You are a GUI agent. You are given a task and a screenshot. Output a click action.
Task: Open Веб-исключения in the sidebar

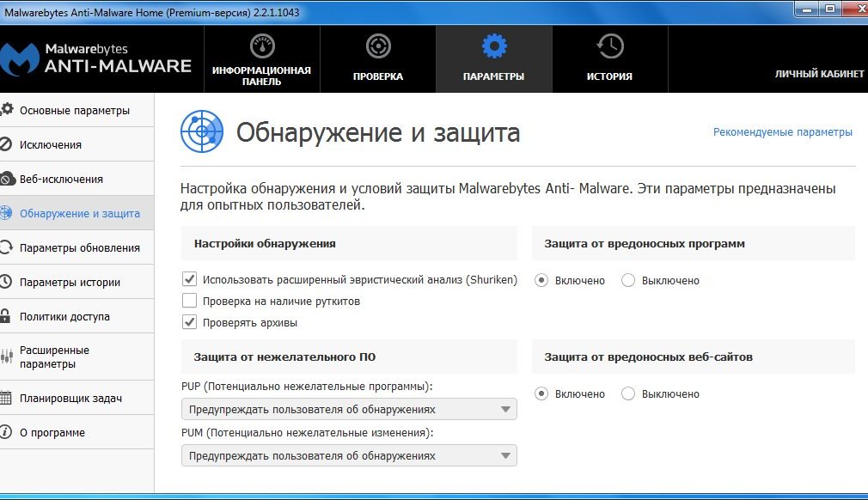point(77,179)
